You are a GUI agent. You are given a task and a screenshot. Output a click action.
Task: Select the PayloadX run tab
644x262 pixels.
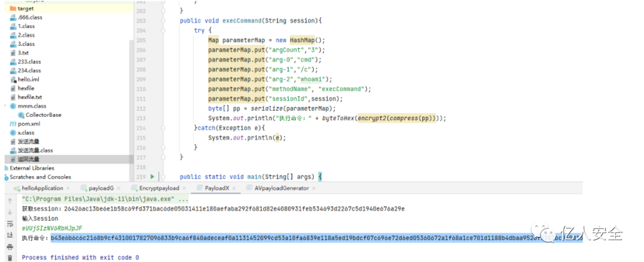click(217, 188)
